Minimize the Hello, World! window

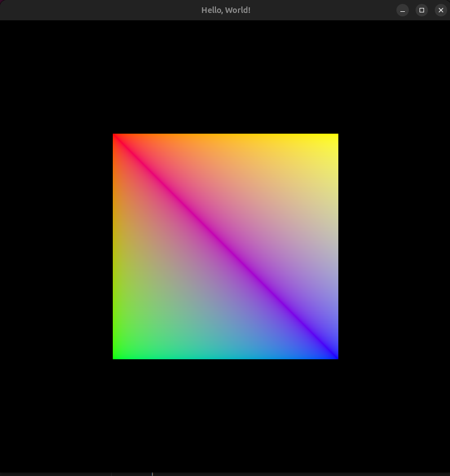[403, 10]
